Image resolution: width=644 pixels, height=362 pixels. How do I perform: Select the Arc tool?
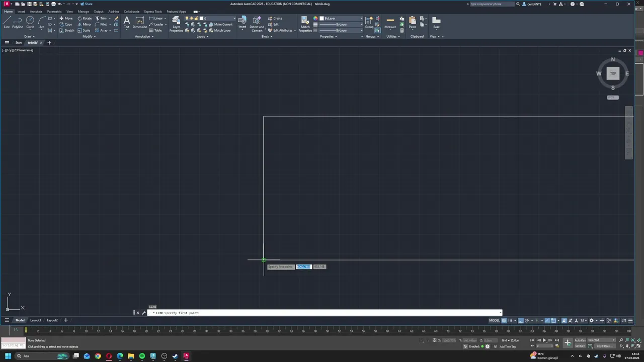point(42,22)
